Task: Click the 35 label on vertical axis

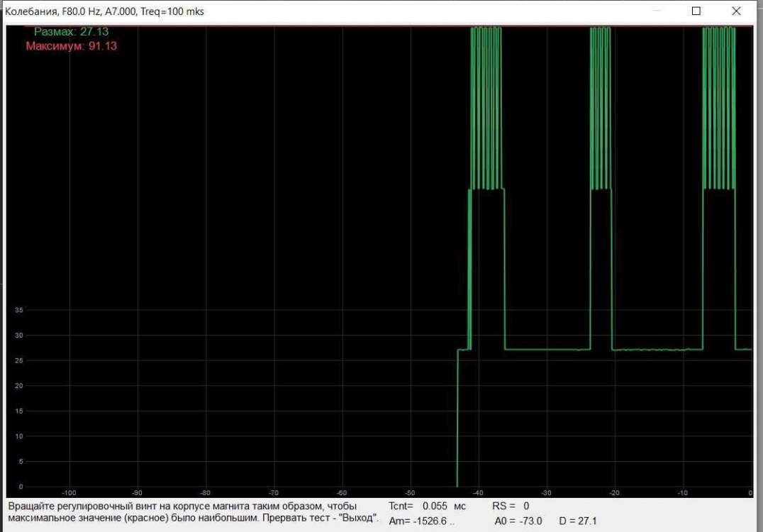Action: [19, 310]
